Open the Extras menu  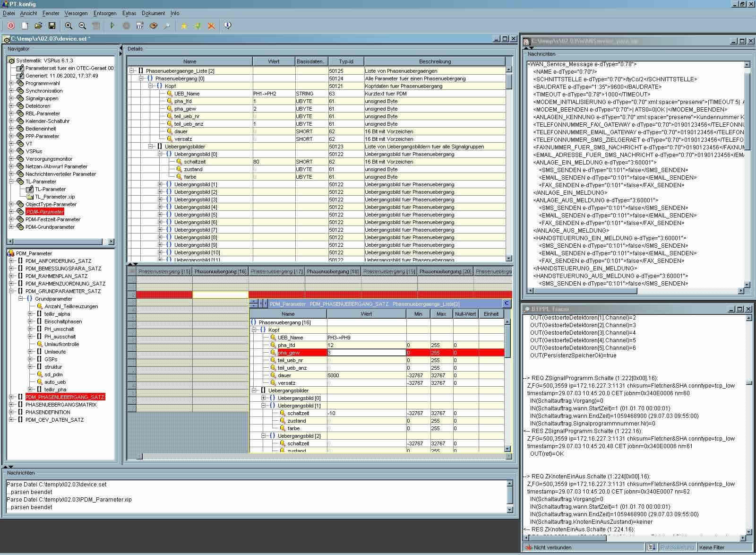point(129,13)
